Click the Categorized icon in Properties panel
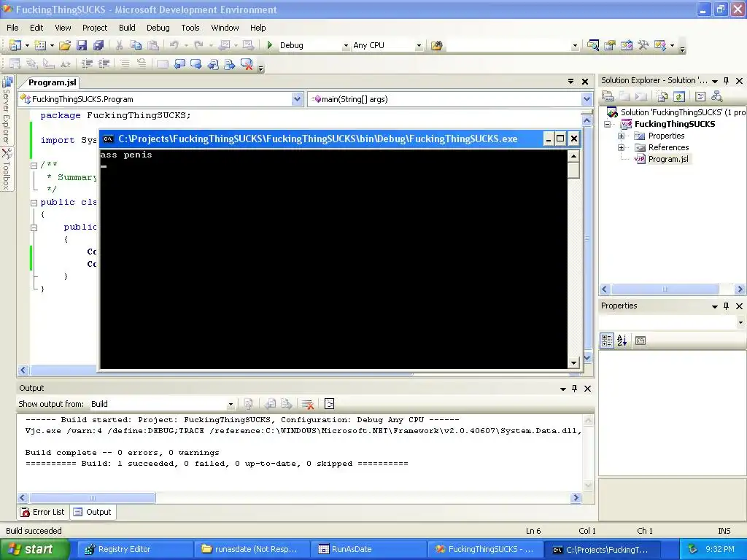Viewport: 747px width, 560px height. 607,341
